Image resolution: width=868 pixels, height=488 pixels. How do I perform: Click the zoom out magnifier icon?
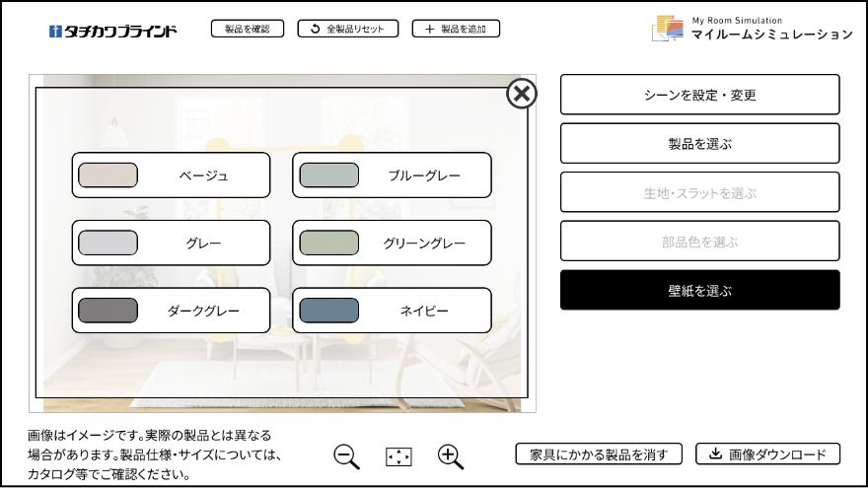pyautogui.click(x=346, y=457)
